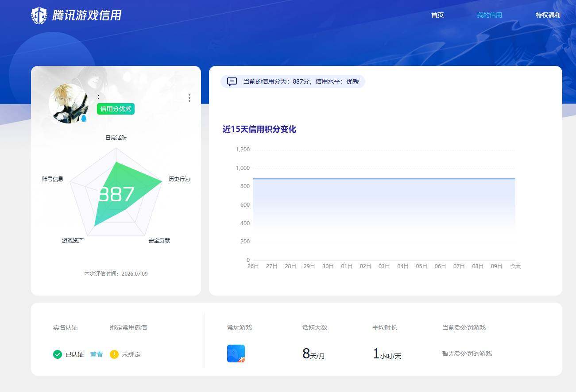Screen dimensions: 576x392
Task: Click the 26日 x-axis date label
Action: pyautogui.click(x=253, y=266)
